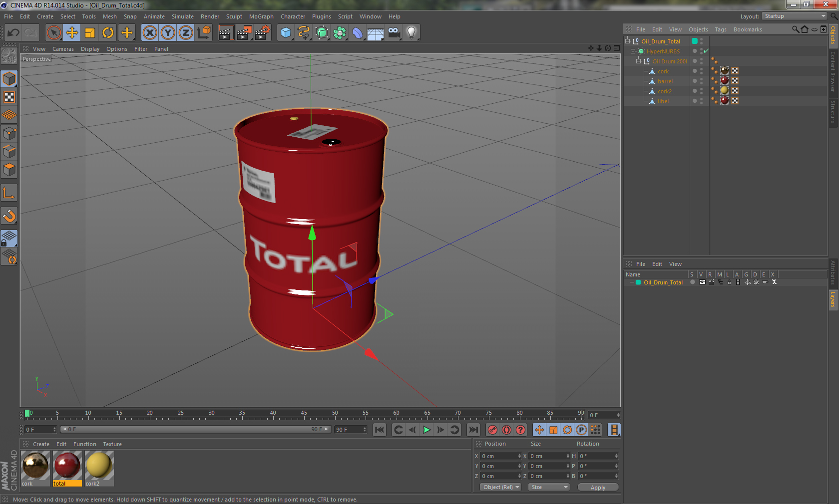The height and width of the screenshot is (504, 839).
Task: Go to end of animation
Action: coord(473,430)
